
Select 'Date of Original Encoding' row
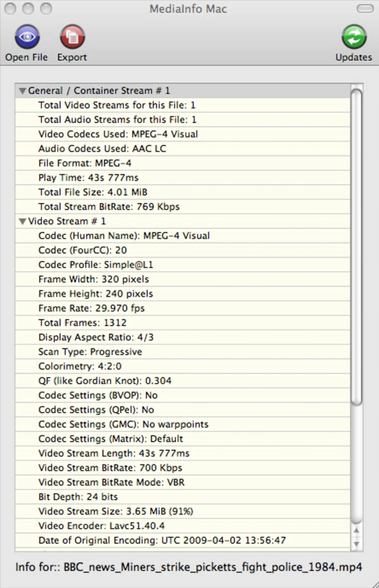pyautogui.click(x=182, y=540)
